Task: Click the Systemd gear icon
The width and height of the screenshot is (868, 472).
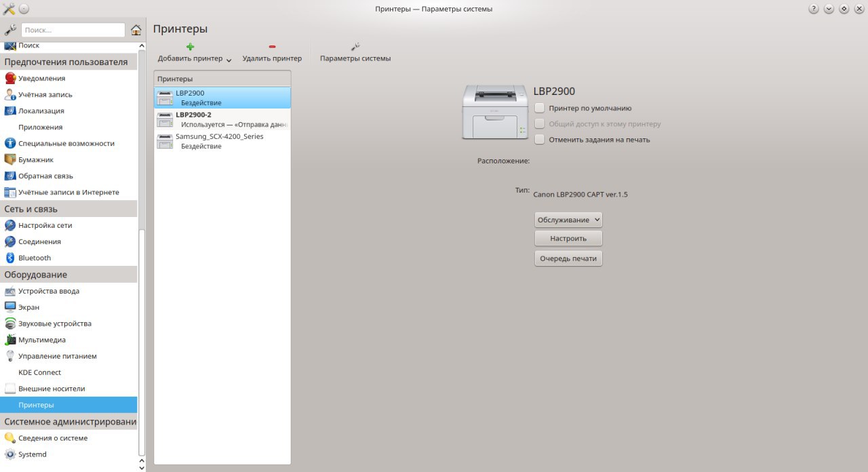Action: (10, 454)
